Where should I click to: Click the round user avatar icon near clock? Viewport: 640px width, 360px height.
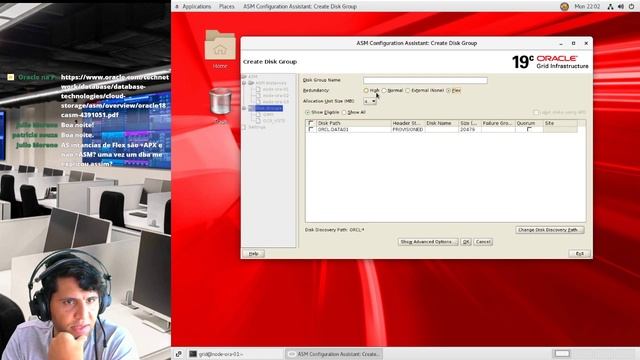(564, 7)
